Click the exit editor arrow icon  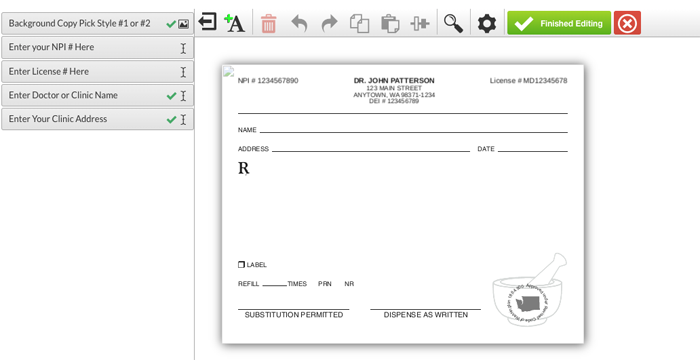(x=207, y=22)
